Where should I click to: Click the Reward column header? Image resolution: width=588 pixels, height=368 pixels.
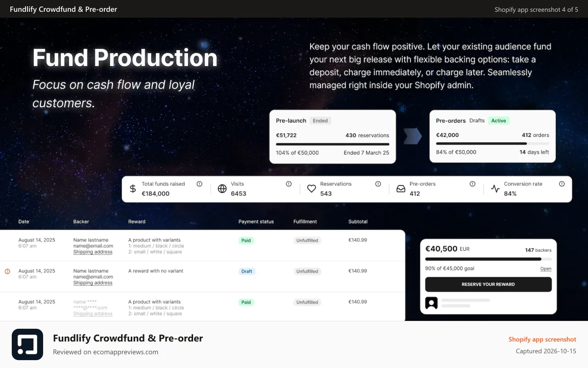pyautogui.click(x=137, y=222)
